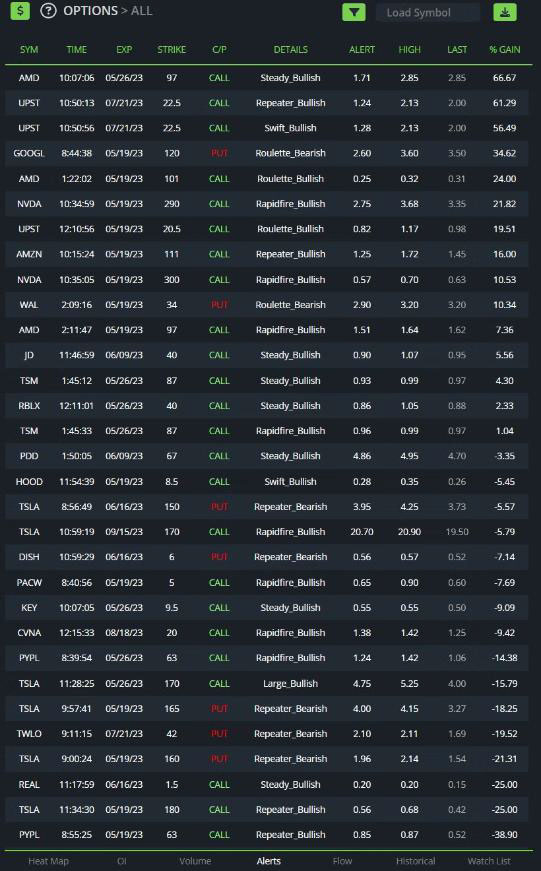
Task: Click the ALL breadcrumb label
Action: 142,11
